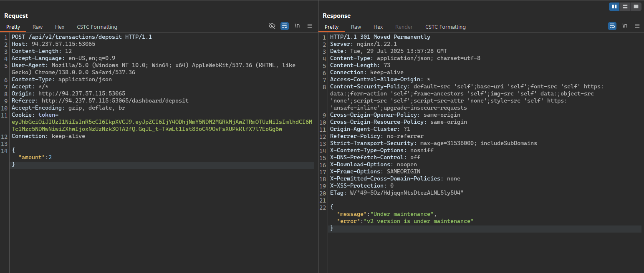Click the X-Frame-Options: SAMEORIGIN header
The image size is (644, 273).
375,171
